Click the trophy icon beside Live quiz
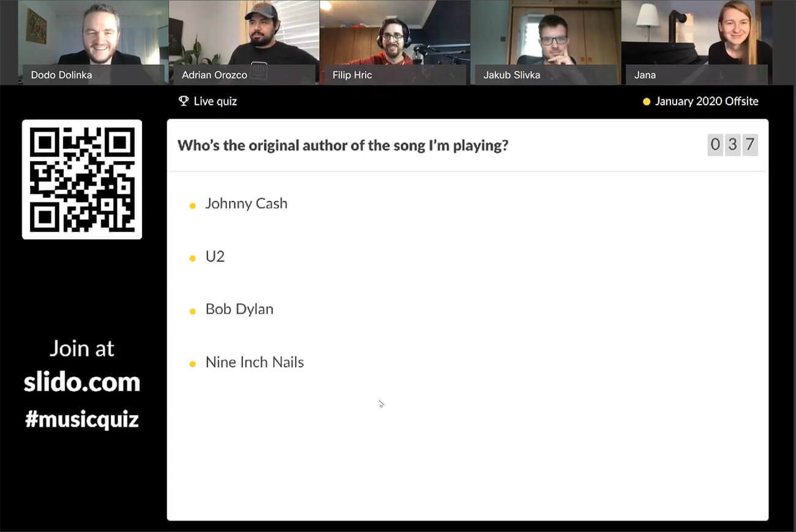Image resolution: width=796 pixels, height=532 pixels. click(183, 101)
